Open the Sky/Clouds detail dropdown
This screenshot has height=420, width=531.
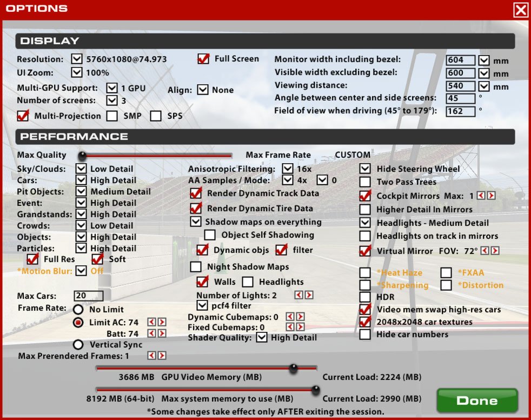click(x=81, y=169)
